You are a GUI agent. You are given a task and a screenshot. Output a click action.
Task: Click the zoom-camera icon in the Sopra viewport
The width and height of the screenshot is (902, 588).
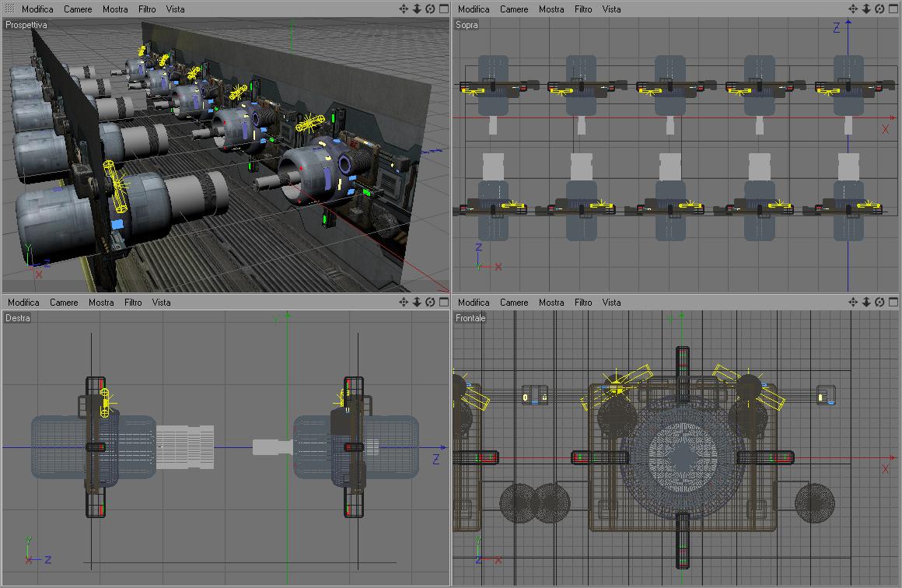pos(866,9)
